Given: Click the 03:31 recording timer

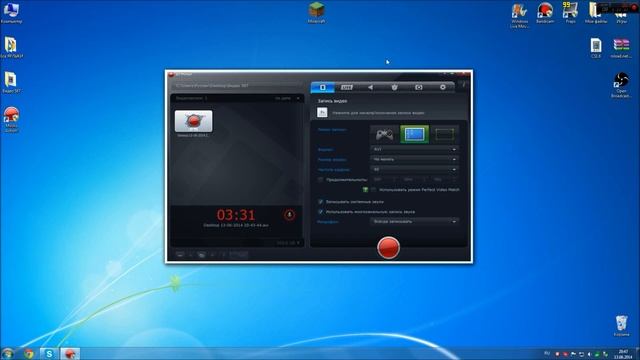Looking at the screenshot, I should click(x=236, y=215).
